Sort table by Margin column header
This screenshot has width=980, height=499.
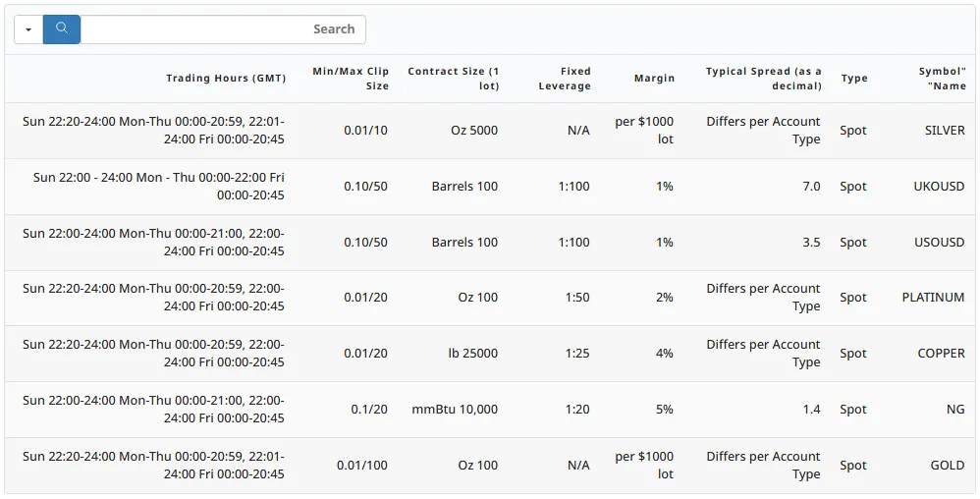(654, 79)
